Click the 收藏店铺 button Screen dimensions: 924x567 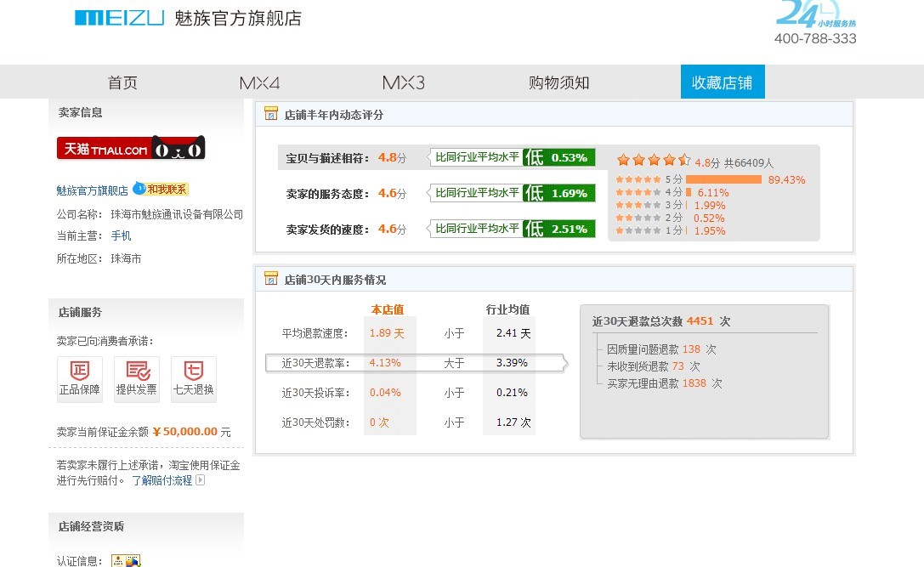(723, 82)
